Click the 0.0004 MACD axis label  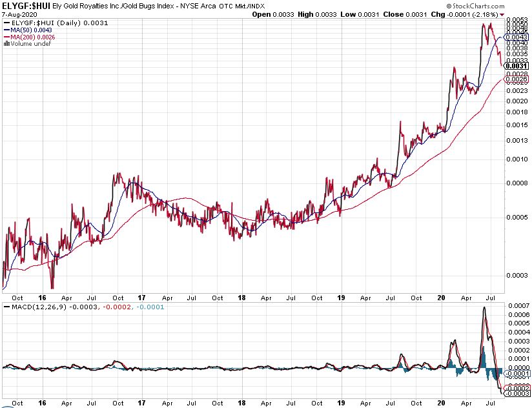tap(519, 332)
